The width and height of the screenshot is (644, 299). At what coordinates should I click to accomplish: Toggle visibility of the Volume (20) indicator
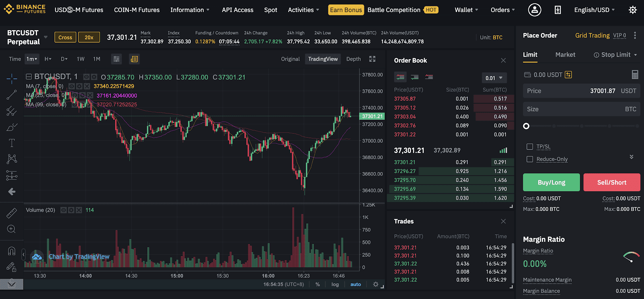64,210
